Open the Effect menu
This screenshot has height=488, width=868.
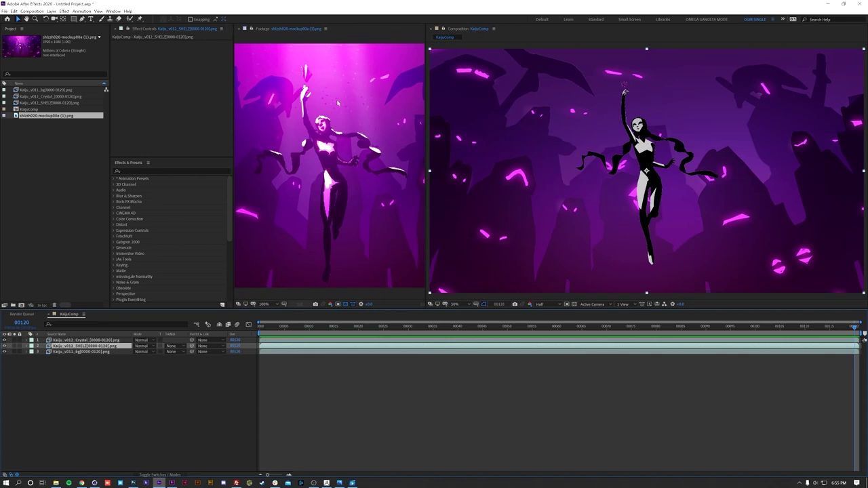point(64,12)
